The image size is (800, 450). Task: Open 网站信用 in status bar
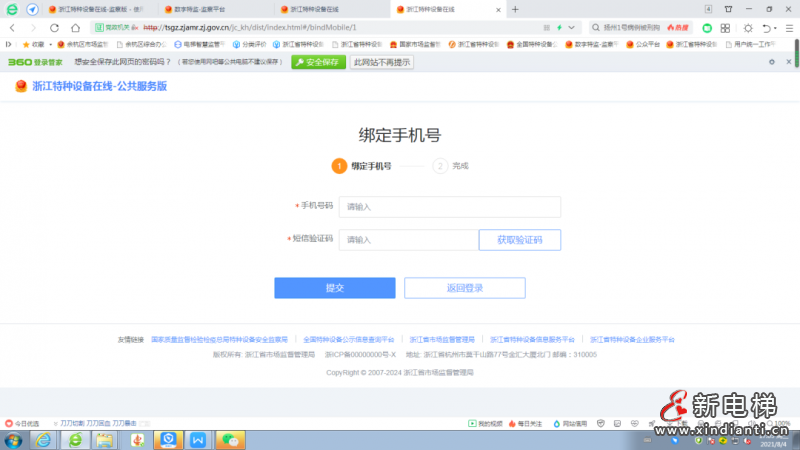pos(570,423)
